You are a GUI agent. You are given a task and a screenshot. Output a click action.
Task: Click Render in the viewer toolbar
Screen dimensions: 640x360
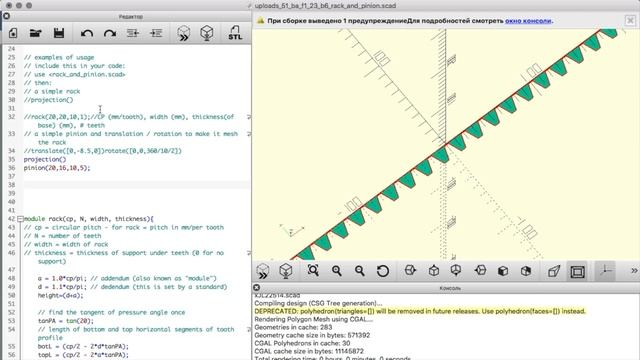click(286, 271)
